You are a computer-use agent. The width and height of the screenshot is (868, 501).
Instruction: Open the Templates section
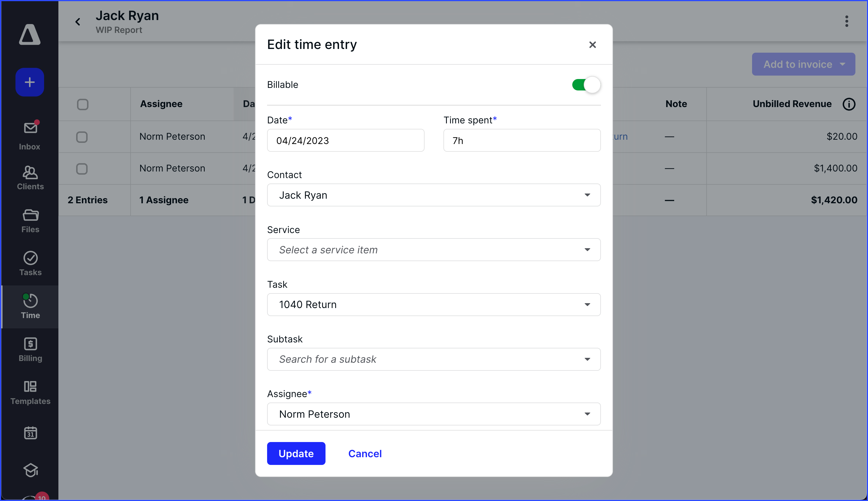pyautogui.click(x=30, y=392)
